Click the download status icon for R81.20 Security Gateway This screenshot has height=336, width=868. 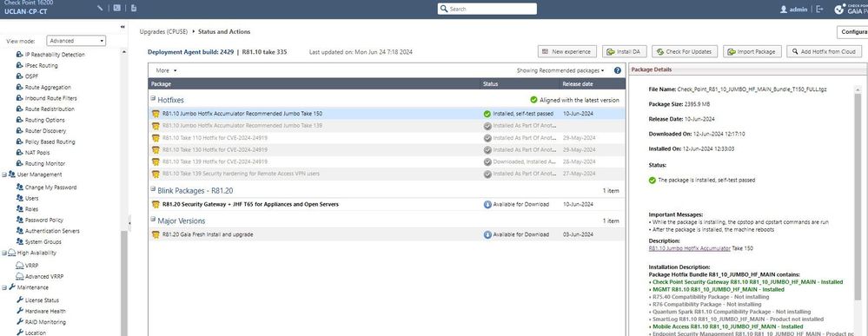click(x=487, y=204)
